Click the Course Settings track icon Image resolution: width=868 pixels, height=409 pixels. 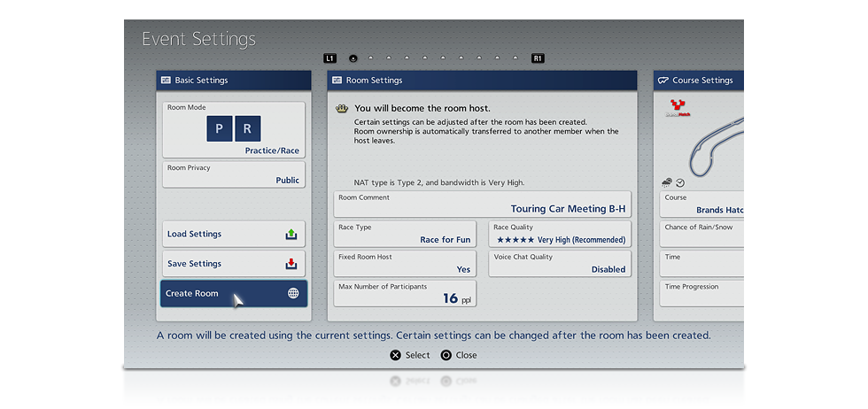click(x=663, y=81)
